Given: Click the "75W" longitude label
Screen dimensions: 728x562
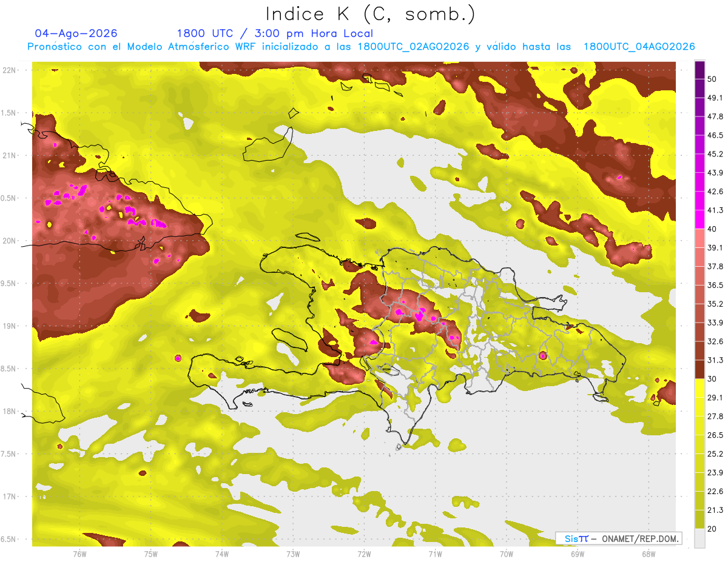Looking at the screenshot, I should point(150,554).
